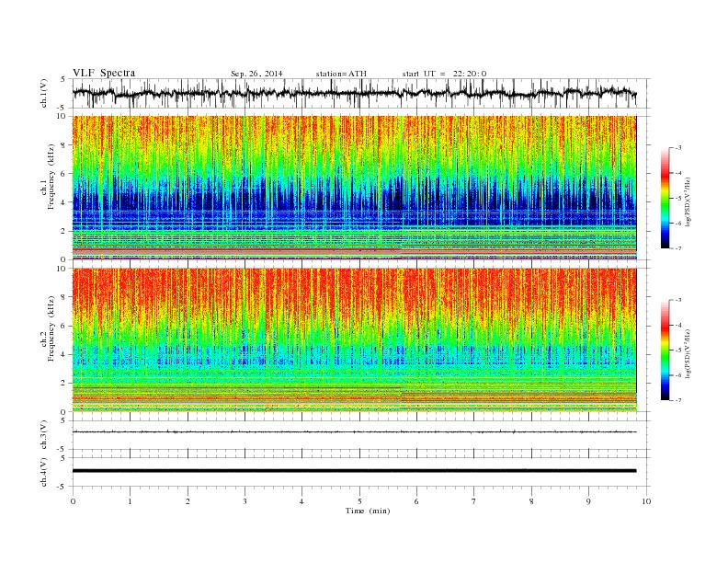728x563 pixels.
Task: Click the ch.2 spectrogram color bar
Action: [x=665, y=350]
